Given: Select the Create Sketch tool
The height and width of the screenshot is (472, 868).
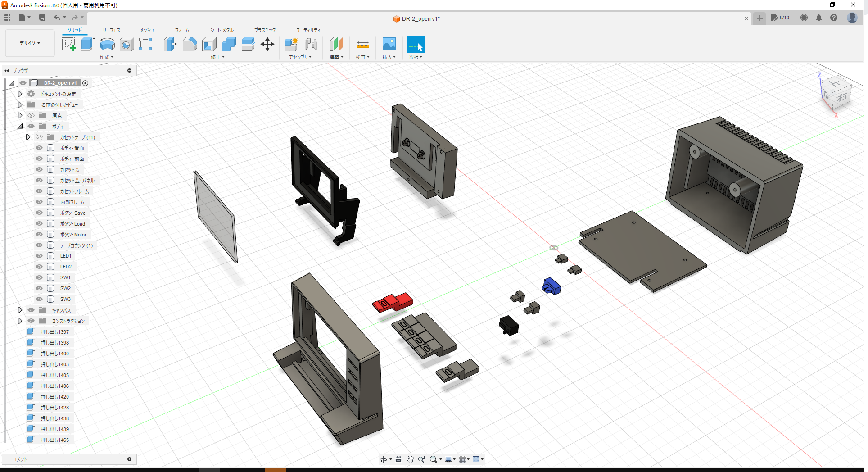Looking at the screenshot, I should coord(69,44).
